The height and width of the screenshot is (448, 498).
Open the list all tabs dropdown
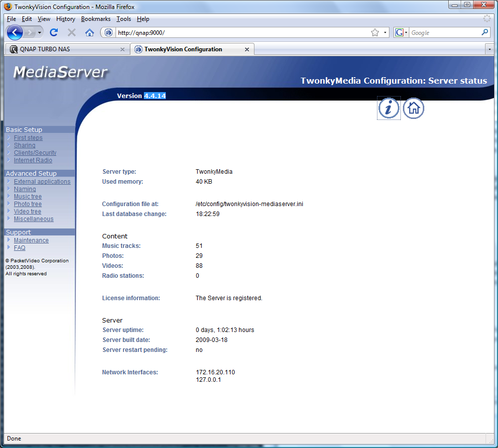490,50
